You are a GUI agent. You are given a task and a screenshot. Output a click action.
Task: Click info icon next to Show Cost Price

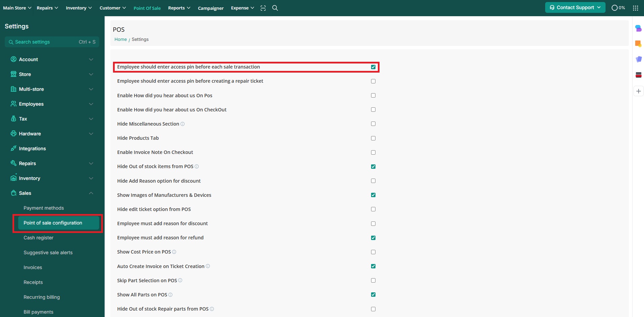tap(174, 252)
